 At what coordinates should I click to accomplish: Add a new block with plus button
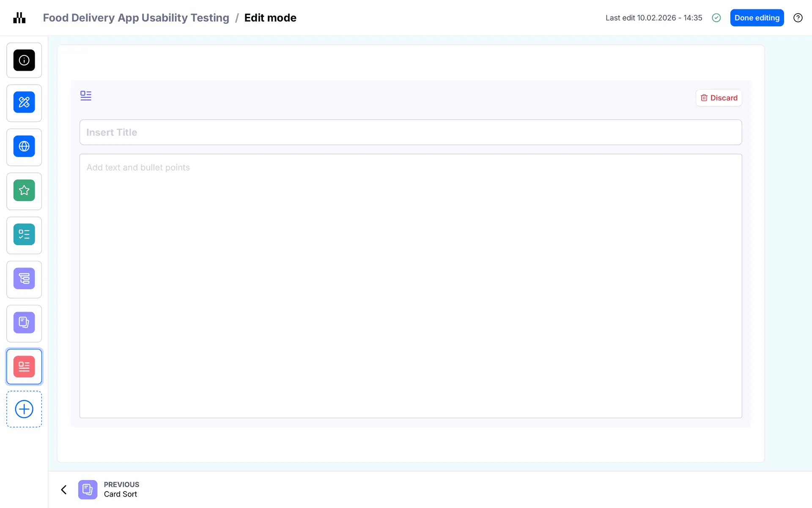[24, 409]
